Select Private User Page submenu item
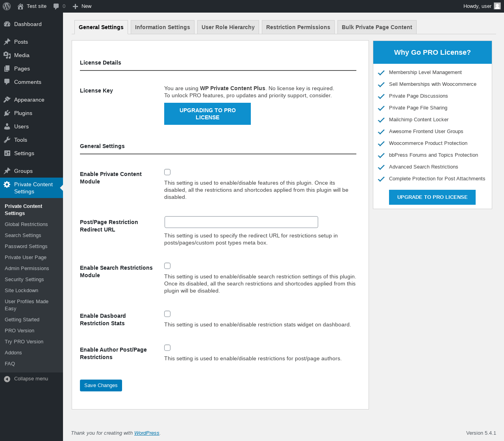This screenshot has height=441, width=504. (x=26, y=258)
